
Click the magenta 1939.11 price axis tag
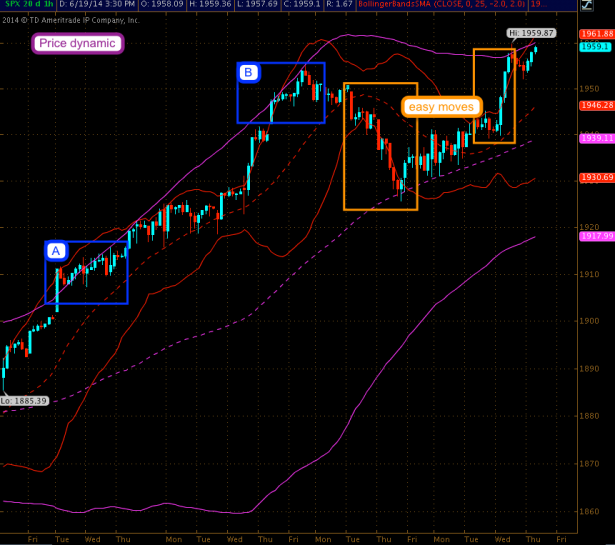pyautogui.click(x=596, y=138)
